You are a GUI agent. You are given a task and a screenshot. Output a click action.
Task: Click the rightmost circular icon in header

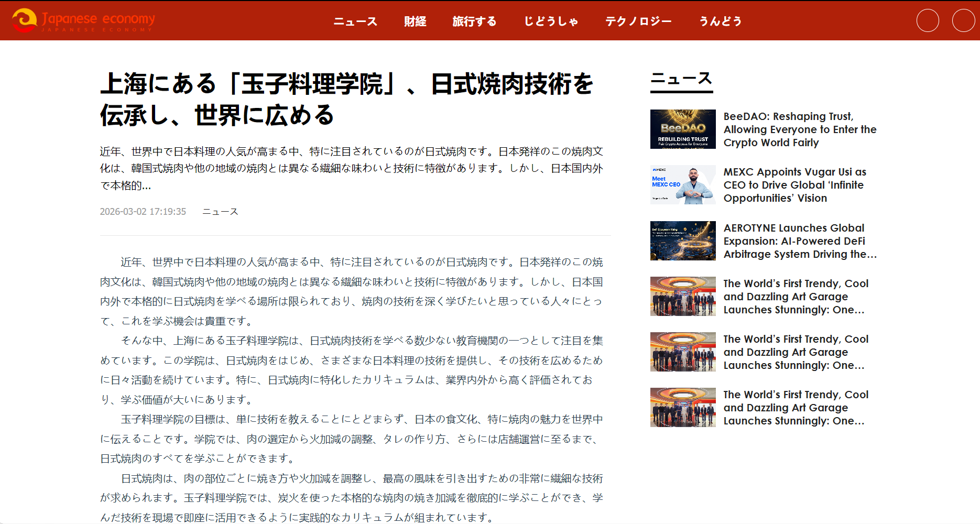pyautogui.click(x=963, y=21)
